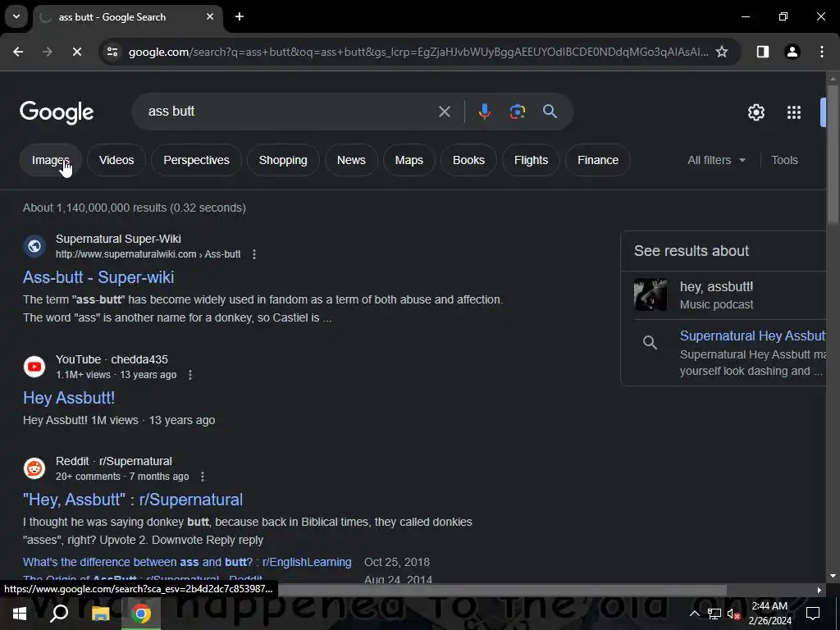Click the supernaturalwiki.com URL breadcrumb

click(148, 254)
